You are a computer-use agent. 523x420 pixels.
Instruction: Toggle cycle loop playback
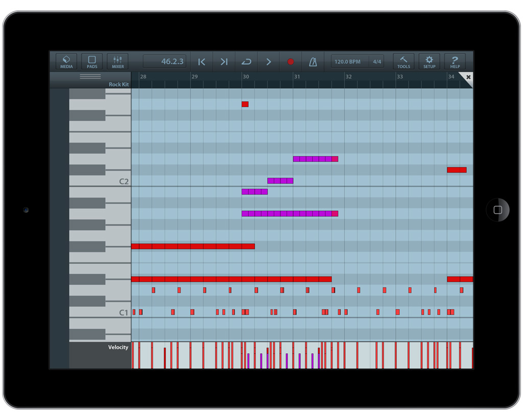[246, 61]
